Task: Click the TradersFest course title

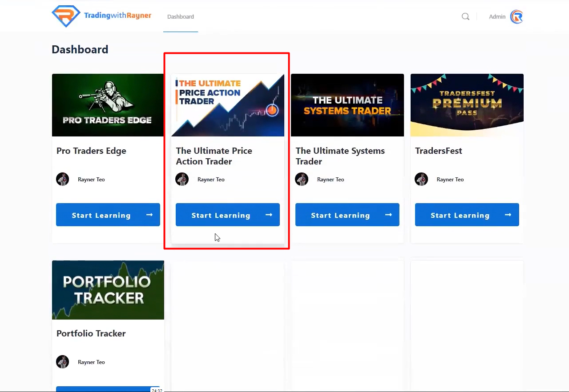Action: (x=439, y=151)
